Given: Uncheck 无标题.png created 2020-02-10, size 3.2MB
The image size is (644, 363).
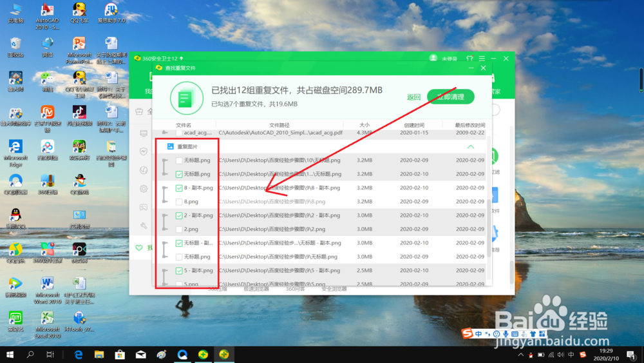Looking at the screenshot, I should click(x=178, y=174).
